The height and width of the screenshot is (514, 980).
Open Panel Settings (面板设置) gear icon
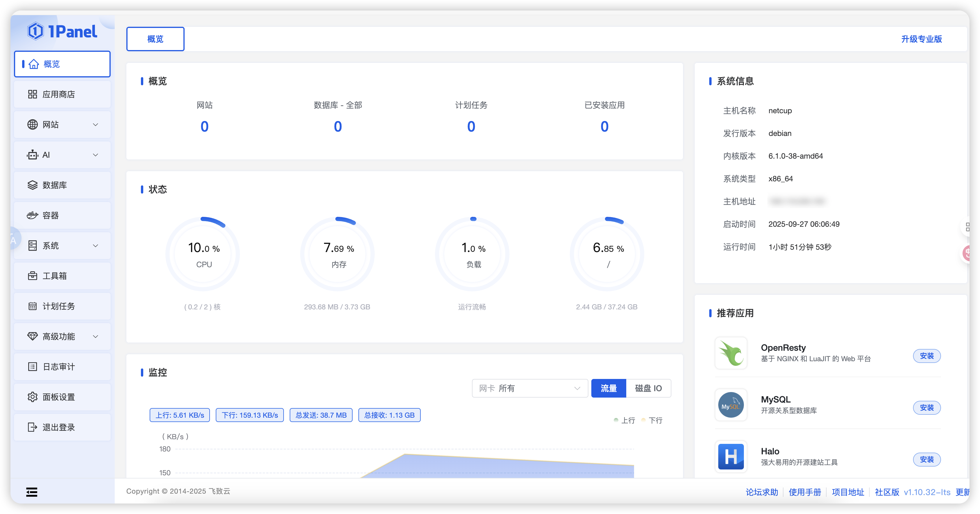33,397
